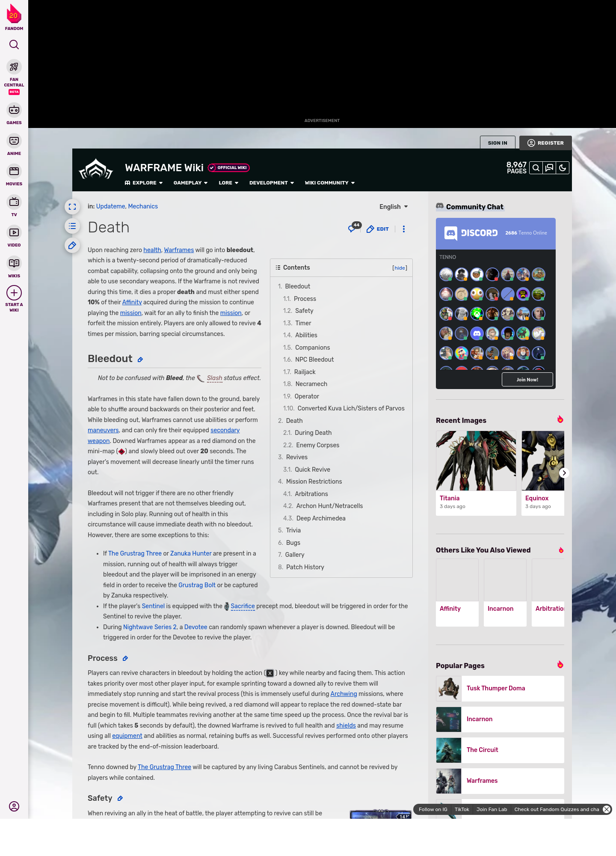Open the comments bubble showing 44

(x=353, y=229)
